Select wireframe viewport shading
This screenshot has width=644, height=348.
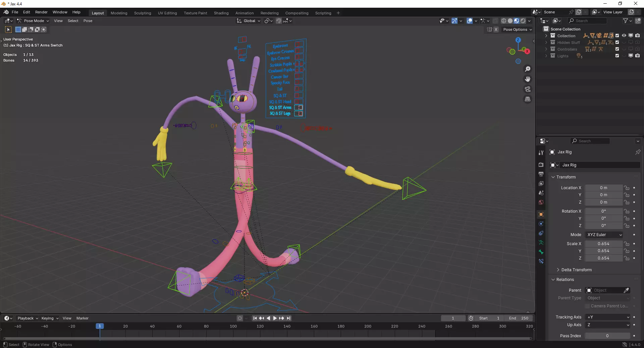pyautogui.click(x=504, y=21)
